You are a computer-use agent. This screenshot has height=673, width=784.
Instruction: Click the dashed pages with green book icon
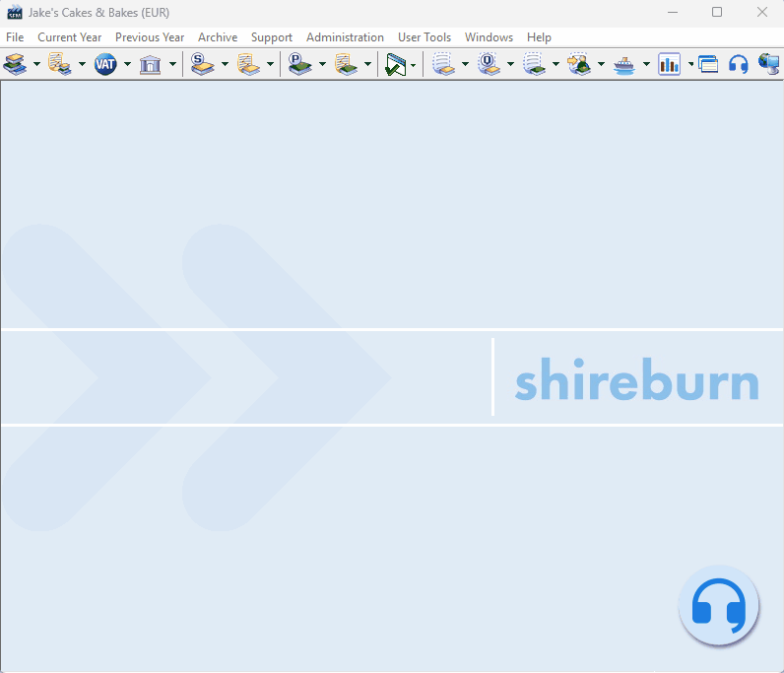534,64
